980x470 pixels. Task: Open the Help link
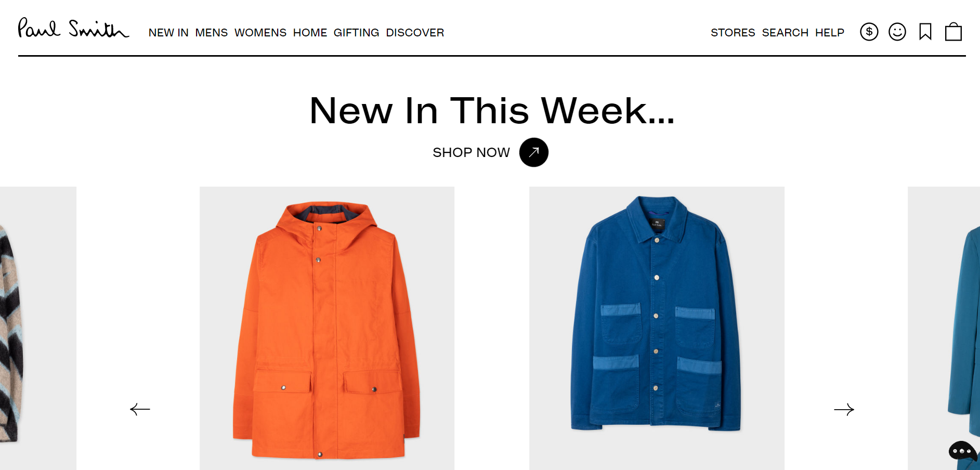pos(829,33)
